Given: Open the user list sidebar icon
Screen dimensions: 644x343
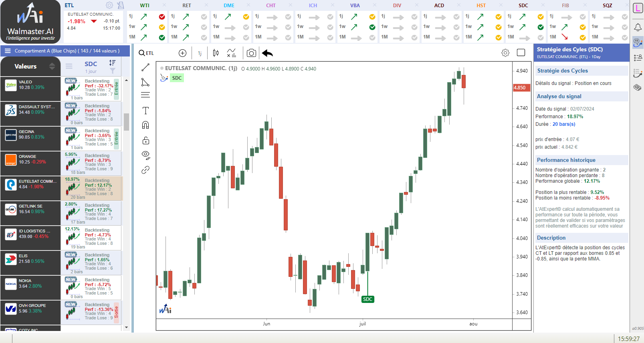Looking at the screenshot, I should (638, 58).
